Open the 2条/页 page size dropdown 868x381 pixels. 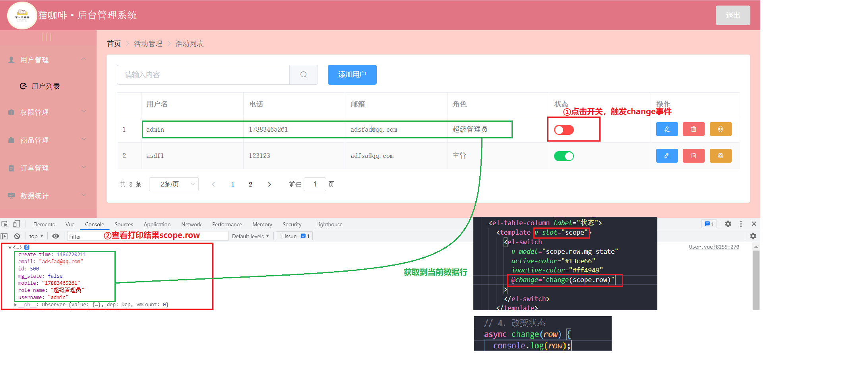click(174, 184)
